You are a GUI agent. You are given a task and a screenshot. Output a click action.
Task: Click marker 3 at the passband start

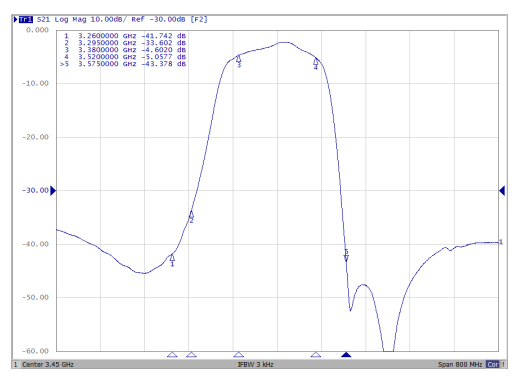click(x=238, y=59)
